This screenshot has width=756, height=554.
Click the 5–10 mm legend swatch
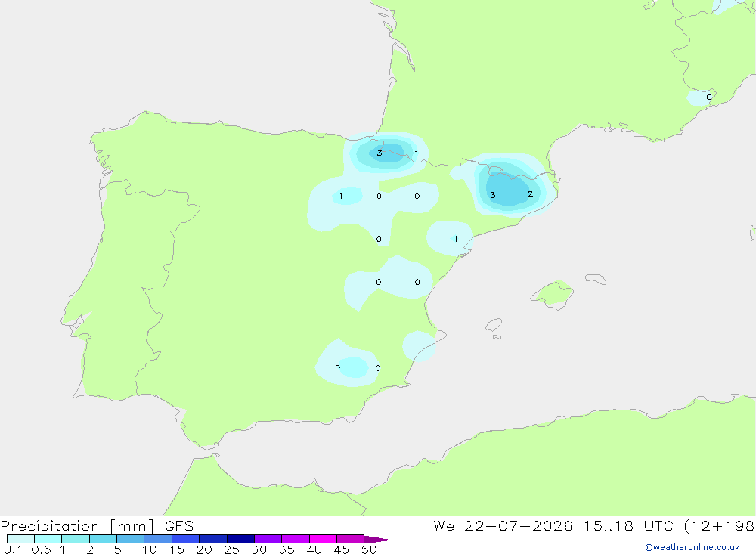[x=131, y=539]
